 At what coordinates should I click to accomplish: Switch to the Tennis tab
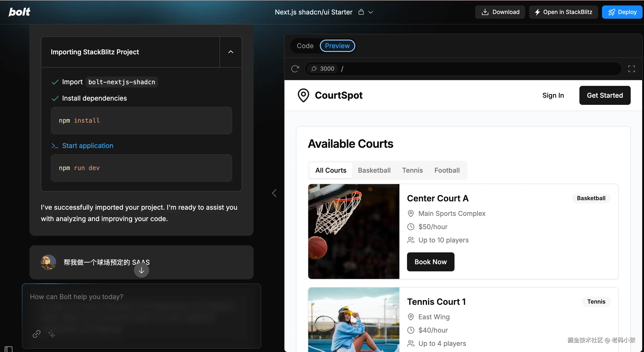click(x=412, y=170)
